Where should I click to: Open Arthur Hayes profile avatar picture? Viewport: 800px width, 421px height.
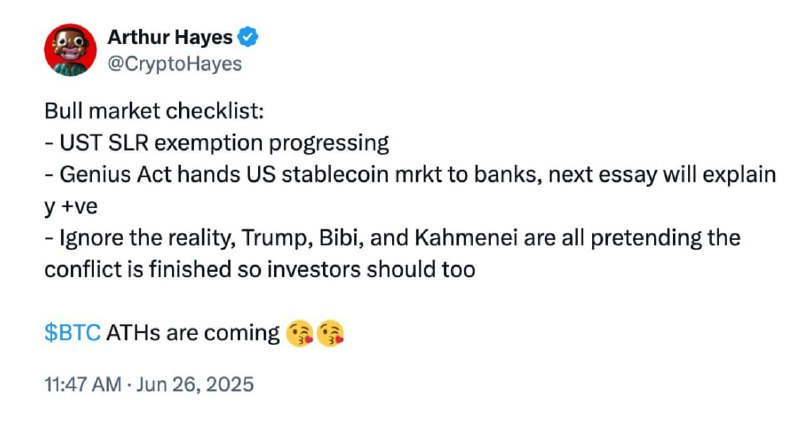(70, 49)
